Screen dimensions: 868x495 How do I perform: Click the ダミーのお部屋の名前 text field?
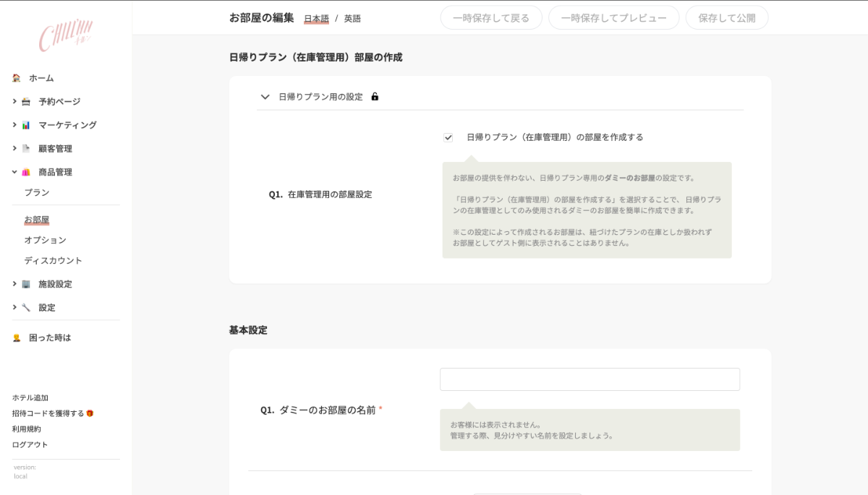(x=590, y=379)
